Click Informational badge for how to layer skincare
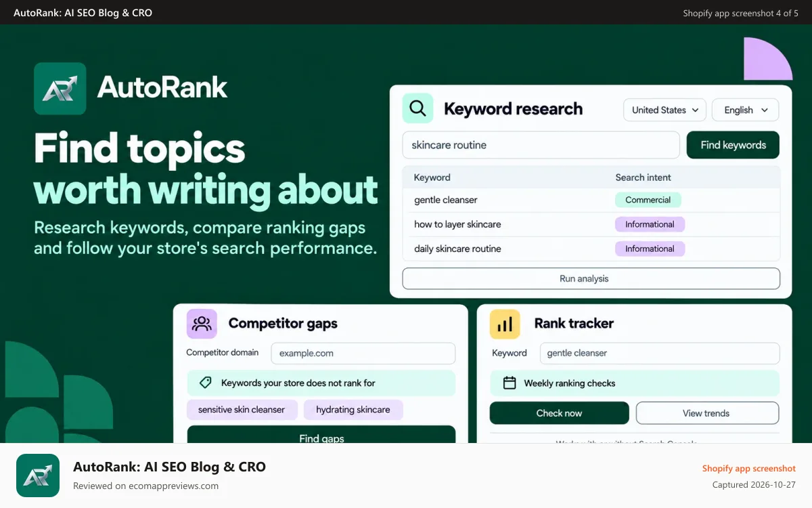The width and height of the screenshot is (812, 508). 650,224
